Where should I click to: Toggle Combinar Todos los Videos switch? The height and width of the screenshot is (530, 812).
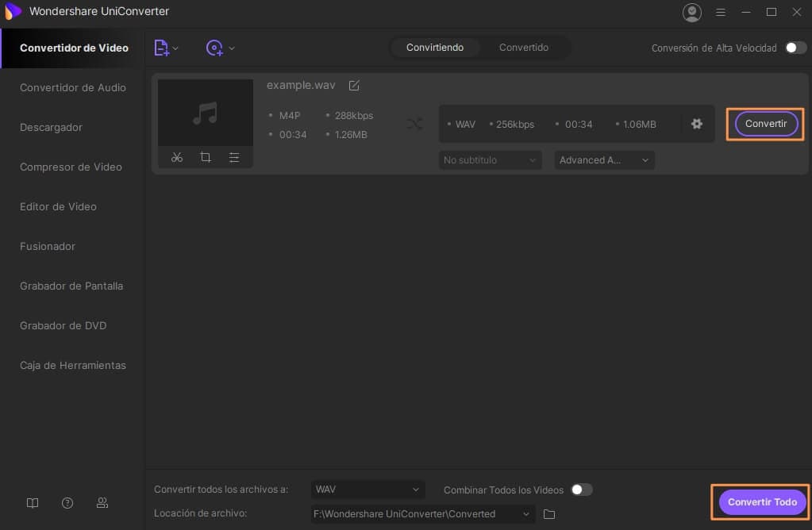pos(582,490)
